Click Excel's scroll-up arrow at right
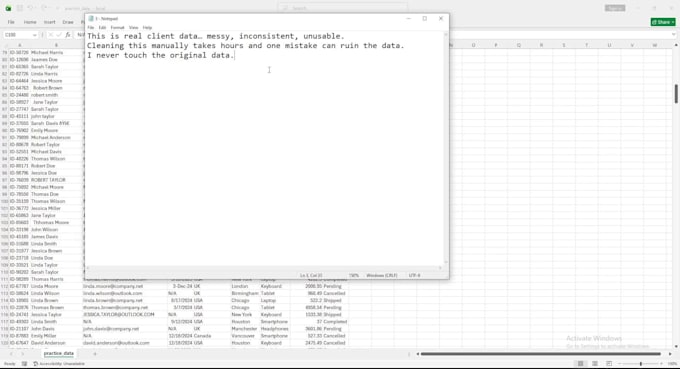The image size is (680, 369). click(676, 45)
